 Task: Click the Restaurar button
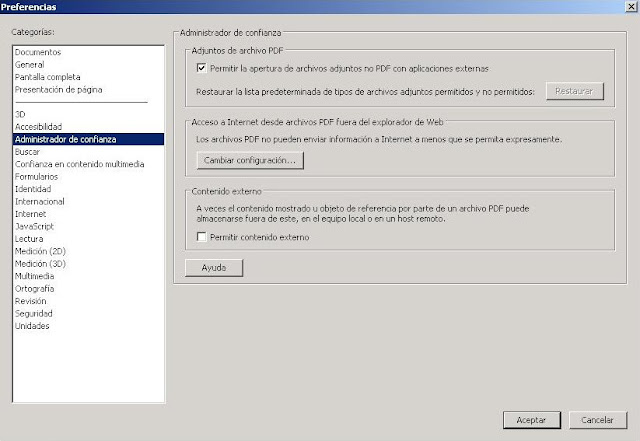(574, 91)
